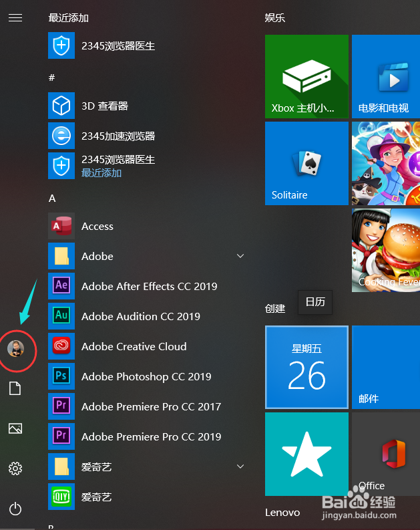Screen dimensions: 420x530
Task: Click the 娱乐 tile group title
Action: click(x=275, y=17)
